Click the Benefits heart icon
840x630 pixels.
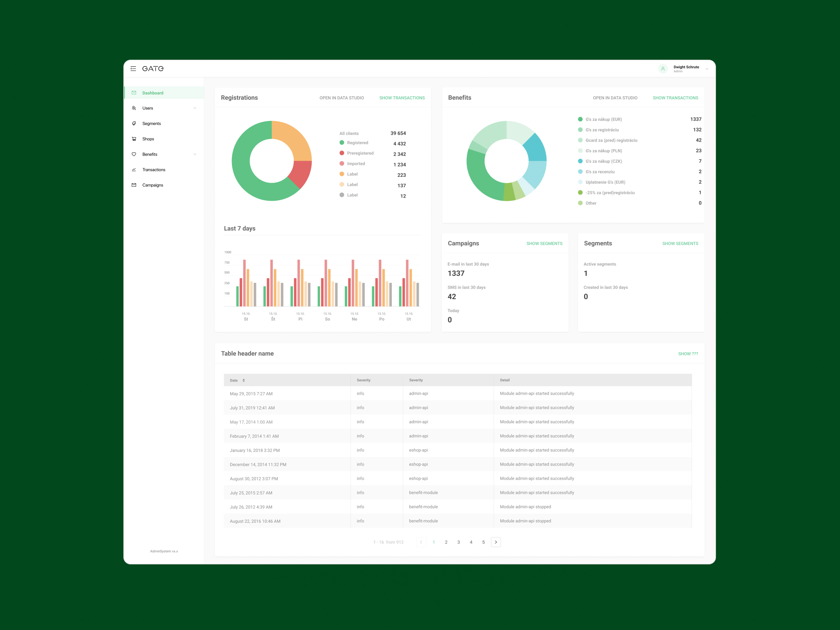click(x=134, y=154)
